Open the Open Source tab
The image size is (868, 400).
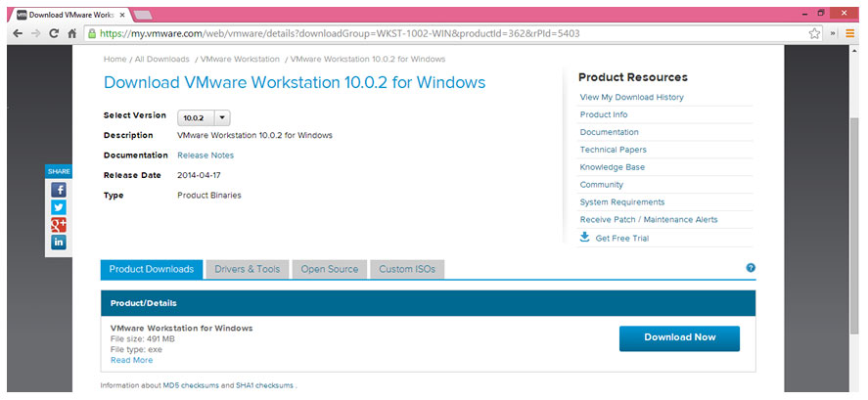click(330, 269)
